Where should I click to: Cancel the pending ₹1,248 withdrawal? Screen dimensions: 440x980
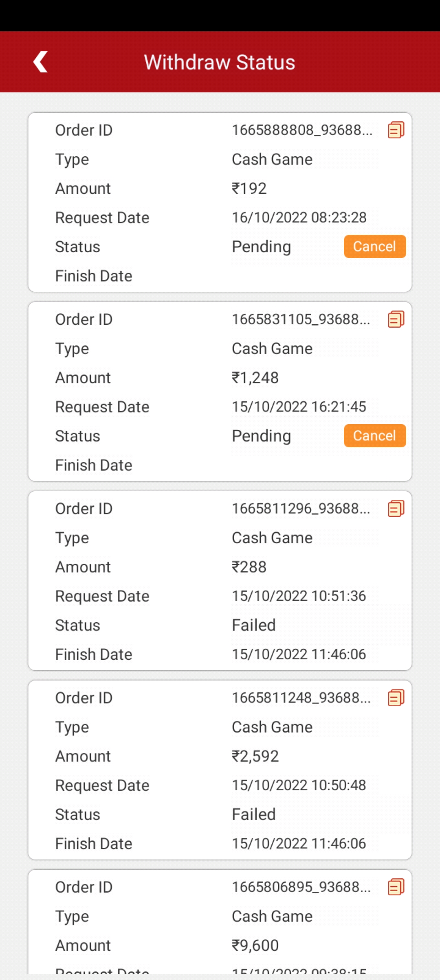375,436
